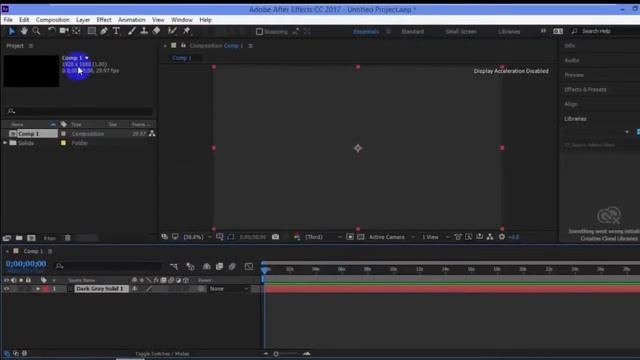640x360 pixels.
Task: Open the Composition menu
Action: click(x=52, y=20)
